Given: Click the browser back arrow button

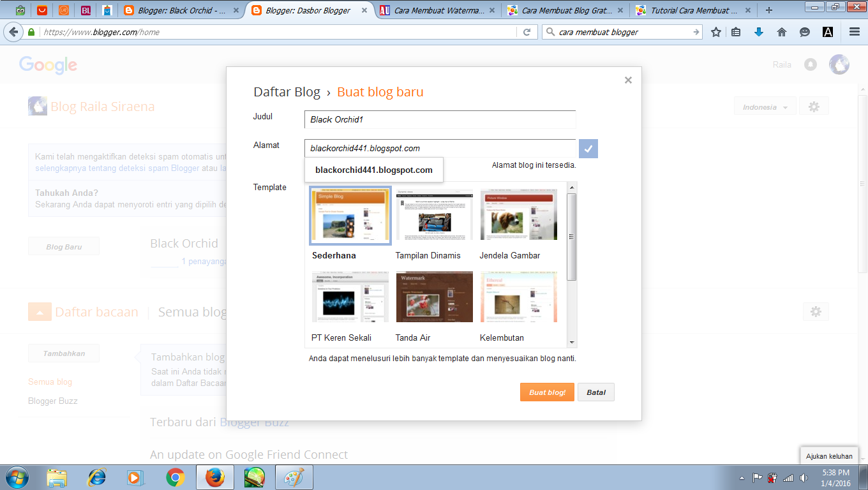Looking at the screenshot, I should [x=13, y=32].
